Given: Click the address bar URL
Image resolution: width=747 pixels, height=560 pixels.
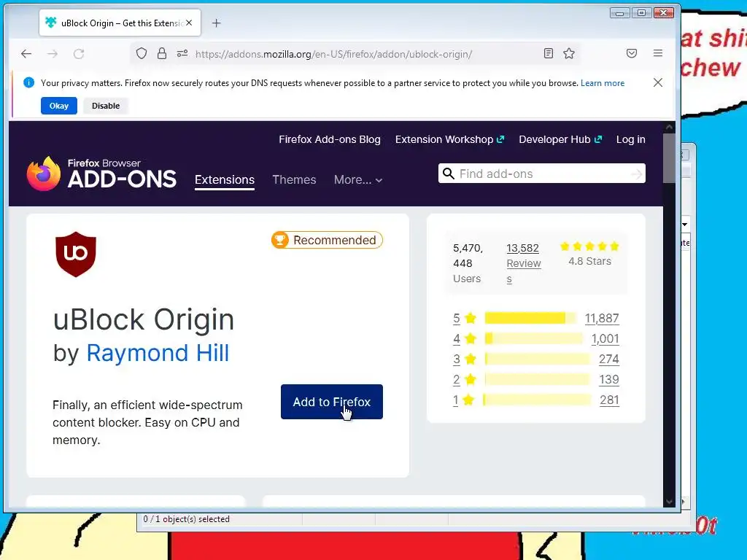Looking at the screenshot, I should coord(333,54).
